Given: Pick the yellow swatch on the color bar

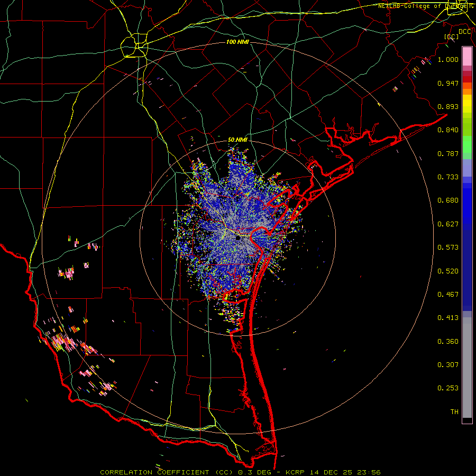Looking at the screenshot, I should click(x=467, y=104).
